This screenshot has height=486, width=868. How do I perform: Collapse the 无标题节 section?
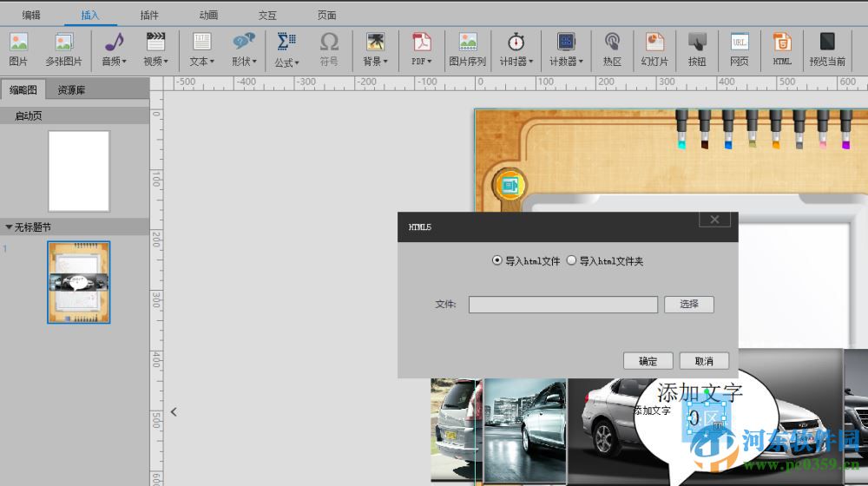pyautogui.click(x=9, y=227)
